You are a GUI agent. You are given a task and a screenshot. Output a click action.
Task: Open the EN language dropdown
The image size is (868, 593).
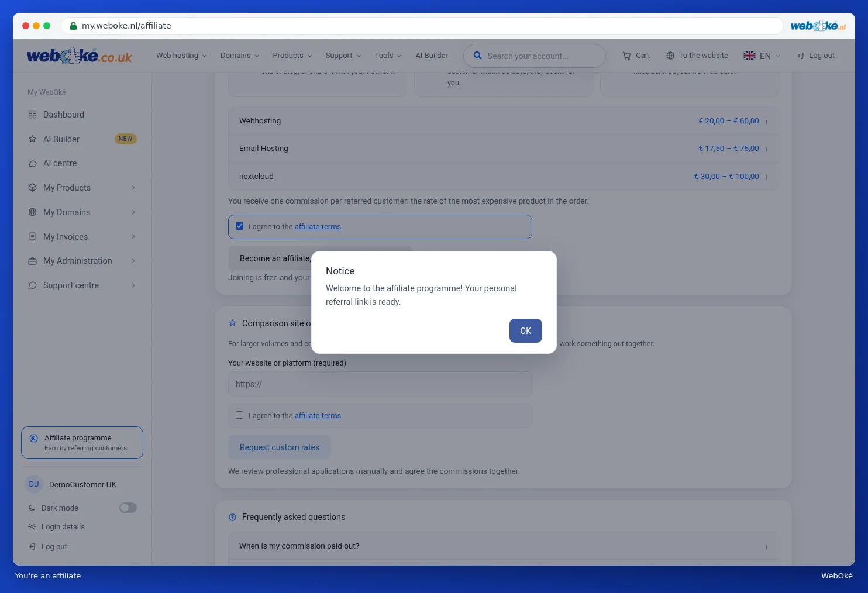[x=762, y=56]
